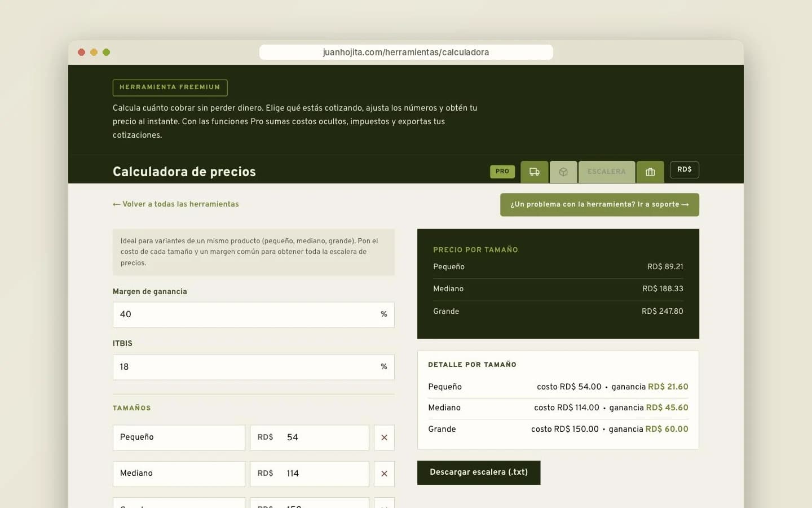Close the window with the red button
The image size is (812, 508).
(x=81, y=52)
